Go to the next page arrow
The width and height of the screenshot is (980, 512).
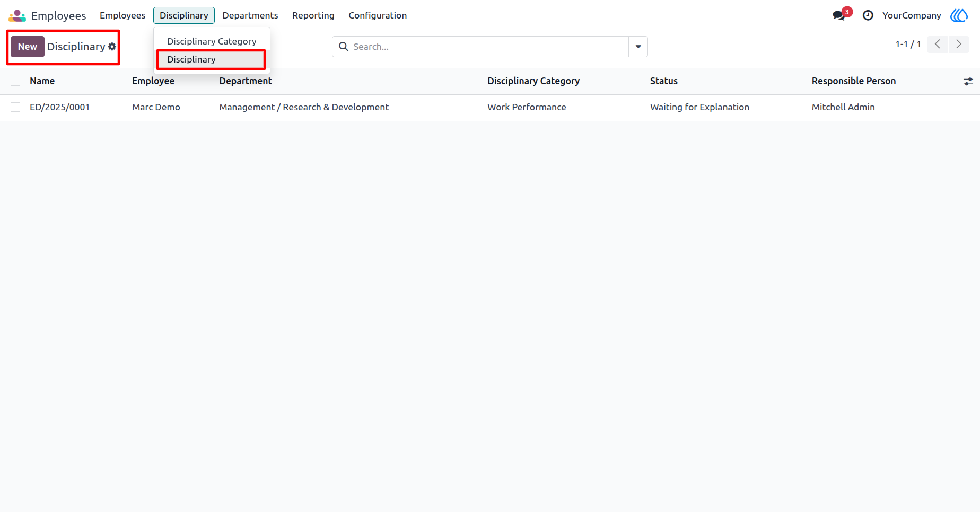pos(959,44)
